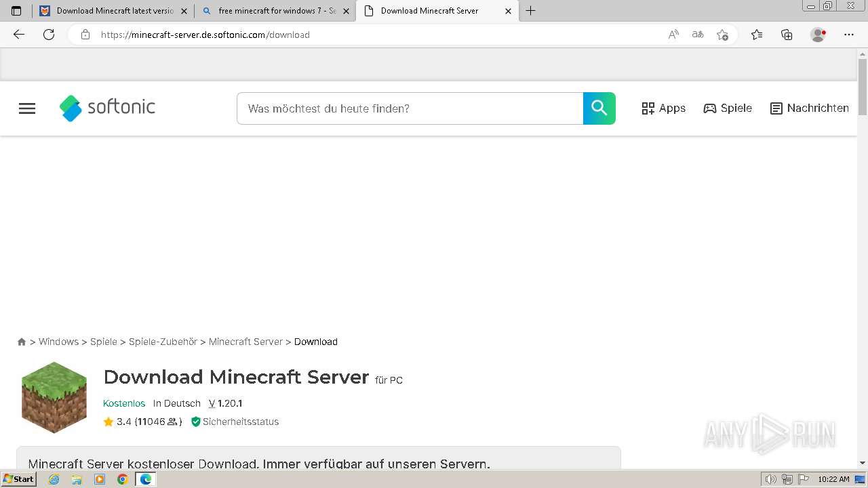Click the 'In Deutsch' text
868x488 pixels.
[177, 403]
